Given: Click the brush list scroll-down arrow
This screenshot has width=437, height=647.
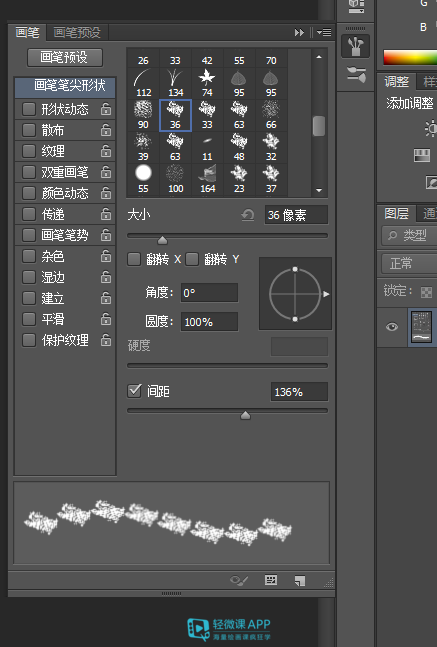Looking at the screenshot, I should point(319,190).
